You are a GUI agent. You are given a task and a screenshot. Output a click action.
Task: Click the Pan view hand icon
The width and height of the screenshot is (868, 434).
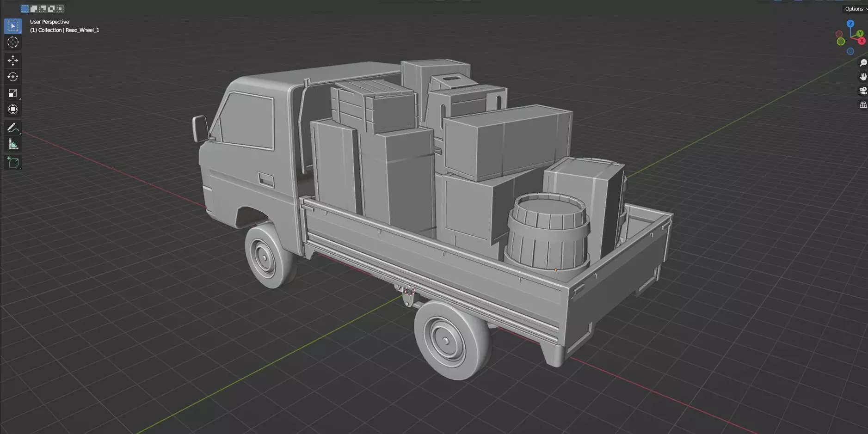[x=863, y=77]
